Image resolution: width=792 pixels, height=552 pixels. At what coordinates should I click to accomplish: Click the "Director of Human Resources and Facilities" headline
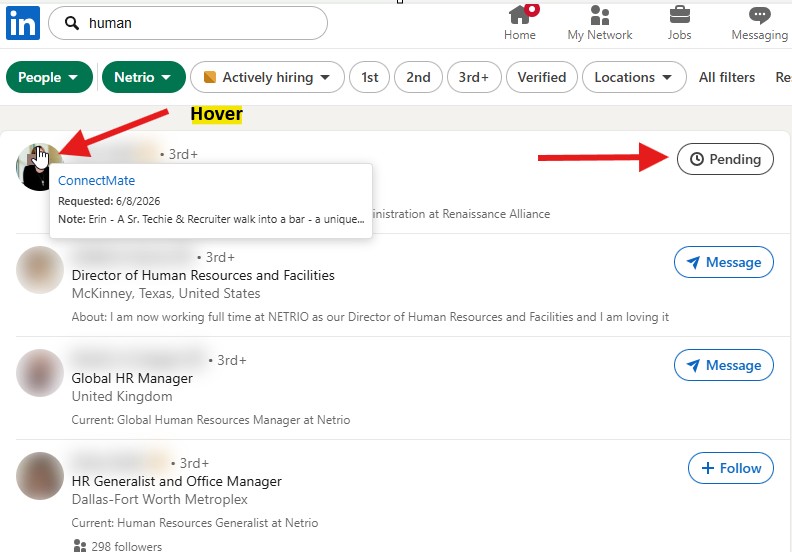[203, 275]
